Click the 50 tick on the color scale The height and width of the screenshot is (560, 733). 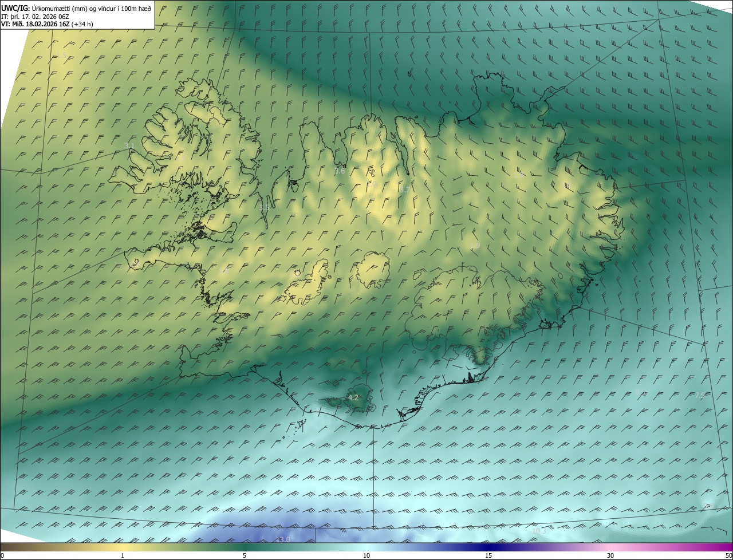pos(728,555)
